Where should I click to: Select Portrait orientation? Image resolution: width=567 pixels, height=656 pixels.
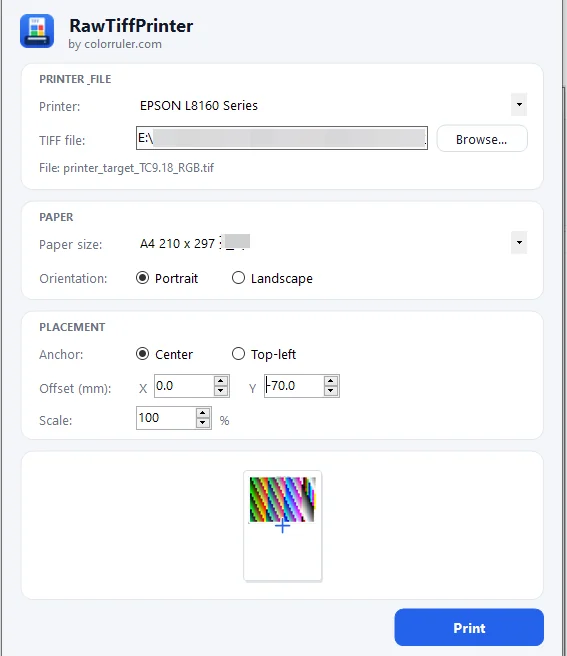click(x=167, y=278)
